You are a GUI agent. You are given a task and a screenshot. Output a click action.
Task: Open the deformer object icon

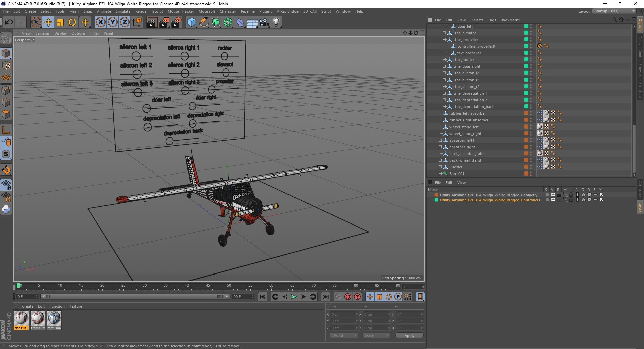[240, 22]
